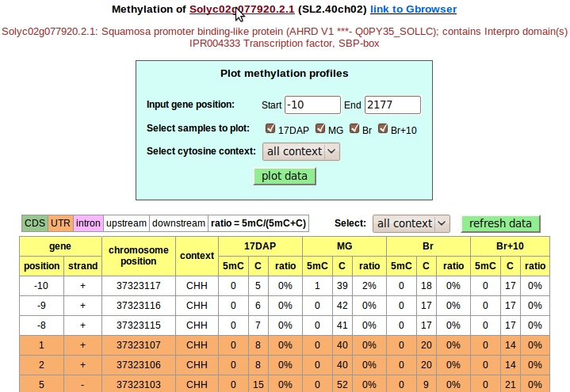Click the refresh data button

tap(500, 223)
